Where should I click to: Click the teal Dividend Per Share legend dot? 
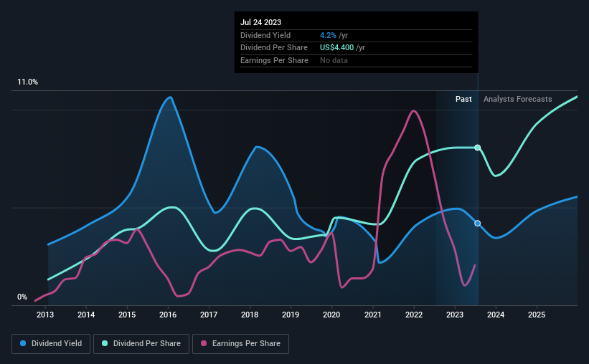105,344
